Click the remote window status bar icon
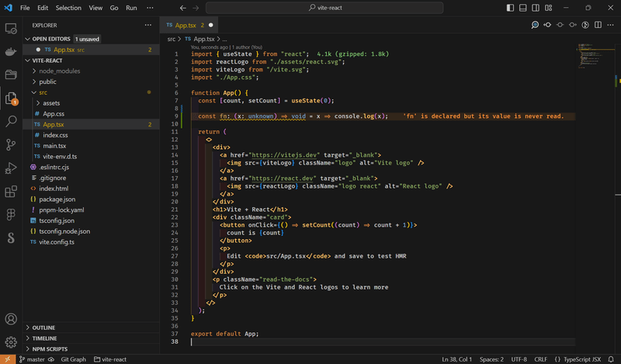Image resolution: width=621 pixels, height=364 pixels. (8, 359)
